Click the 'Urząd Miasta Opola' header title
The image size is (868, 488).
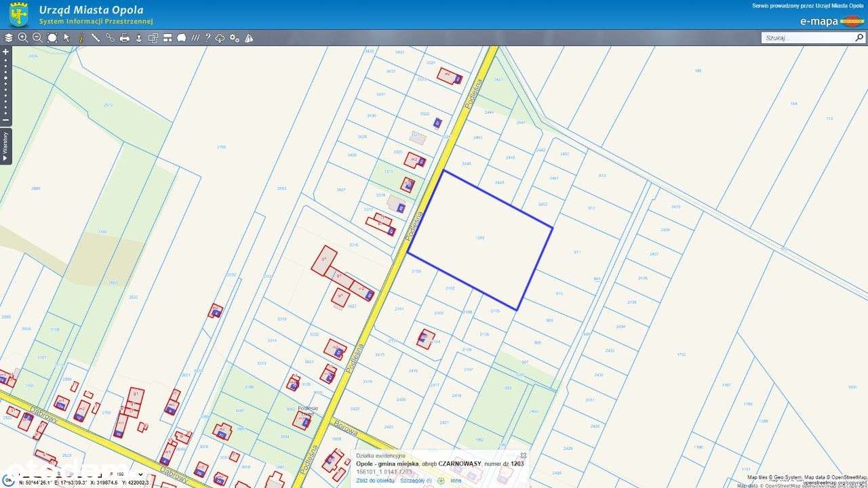(x=91, y=9)
